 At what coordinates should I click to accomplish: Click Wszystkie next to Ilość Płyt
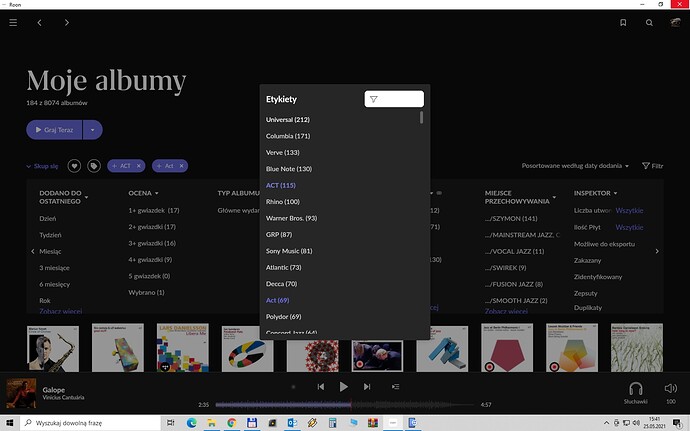pyautogui.click(x=629, y=227)
